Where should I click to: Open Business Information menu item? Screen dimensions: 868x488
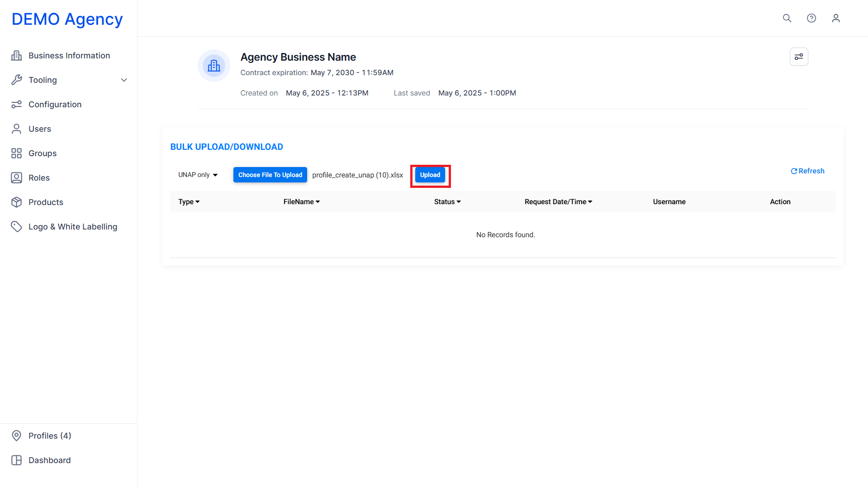(69, 55)
